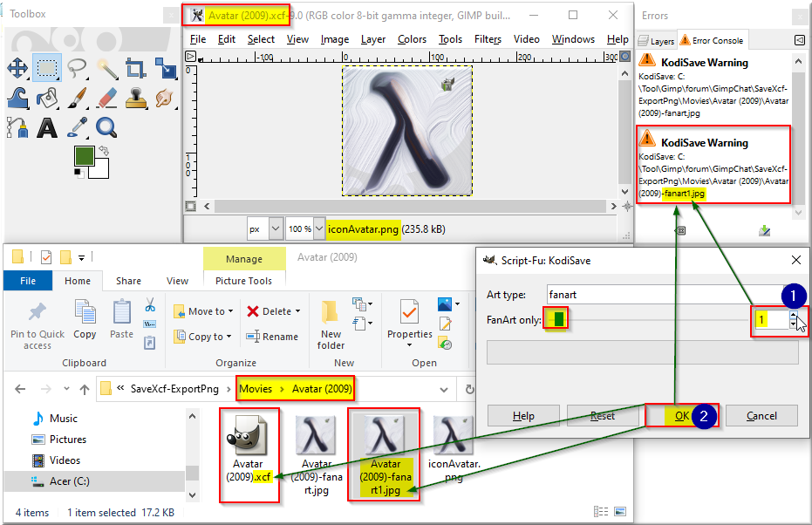Choose the Free Select lasso tool
Screen dimensions: 812x525
77,68
